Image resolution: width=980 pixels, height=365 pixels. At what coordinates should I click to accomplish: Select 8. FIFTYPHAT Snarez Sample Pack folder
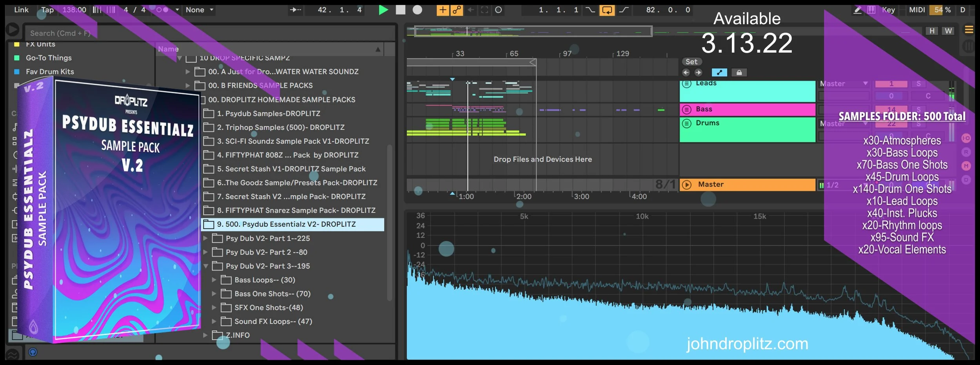[x=296, y=211]
